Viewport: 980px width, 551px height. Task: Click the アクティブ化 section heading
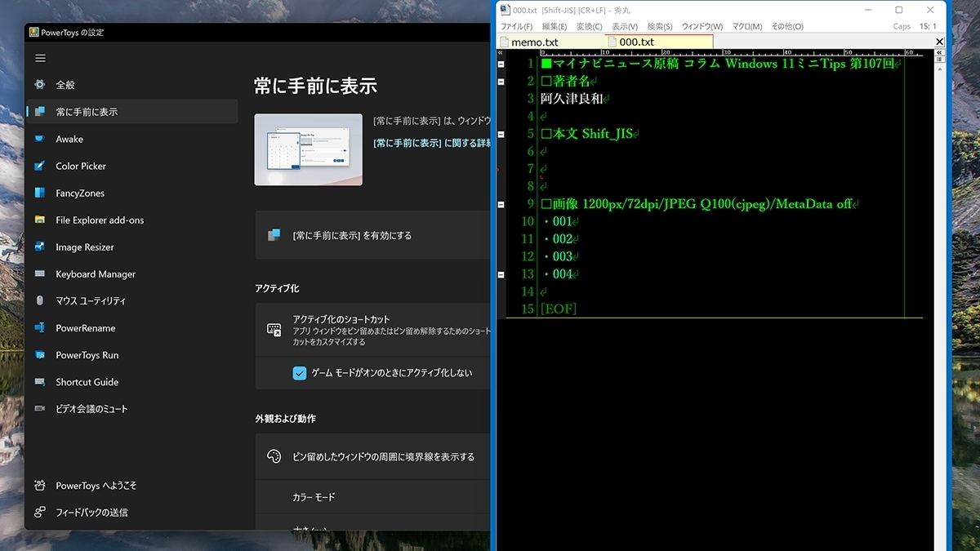coord(277,289)
